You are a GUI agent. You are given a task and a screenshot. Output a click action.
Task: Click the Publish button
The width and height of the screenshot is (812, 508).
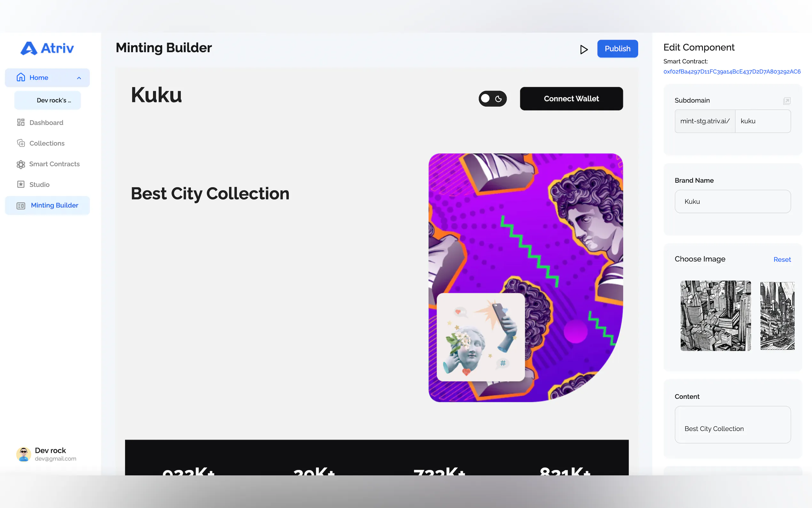coord(617,49)
